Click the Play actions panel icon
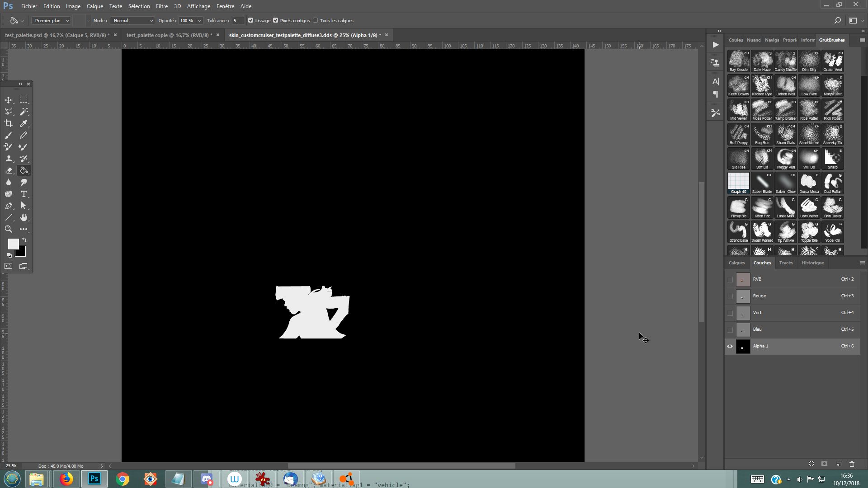The height and width of the screenshot is (488, 868). click(x=716, y=45)
